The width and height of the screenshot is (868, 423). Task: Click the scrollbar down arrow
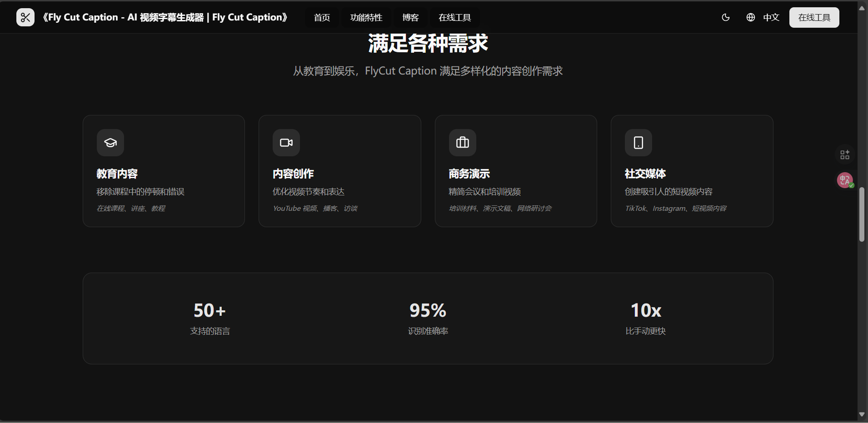pyautogui.click(x=862, y=414)
